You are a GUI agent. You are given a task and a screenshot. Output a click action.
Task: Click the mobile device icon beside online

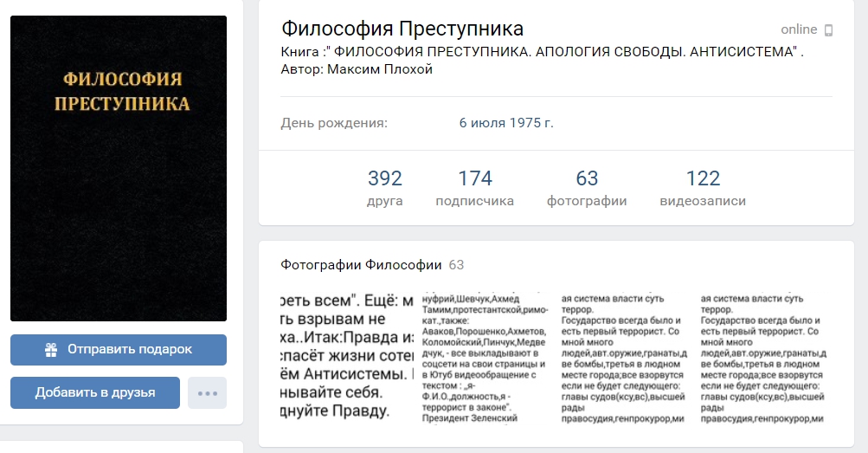828,30
